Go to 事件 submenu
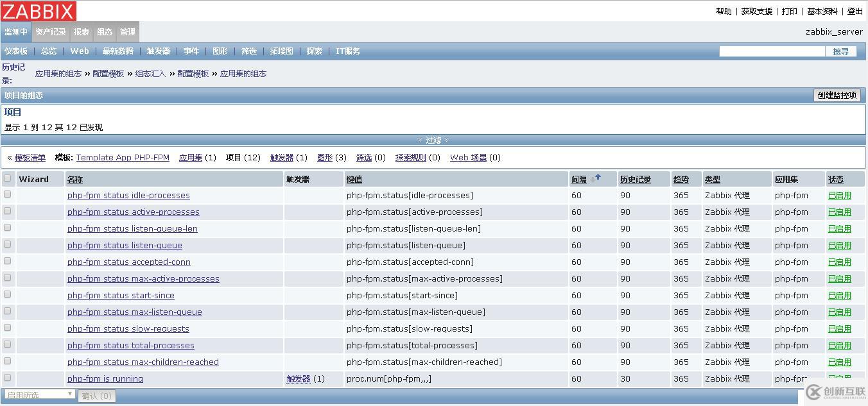The width and height of the screenshot is (868, 406). click(191, 51)
